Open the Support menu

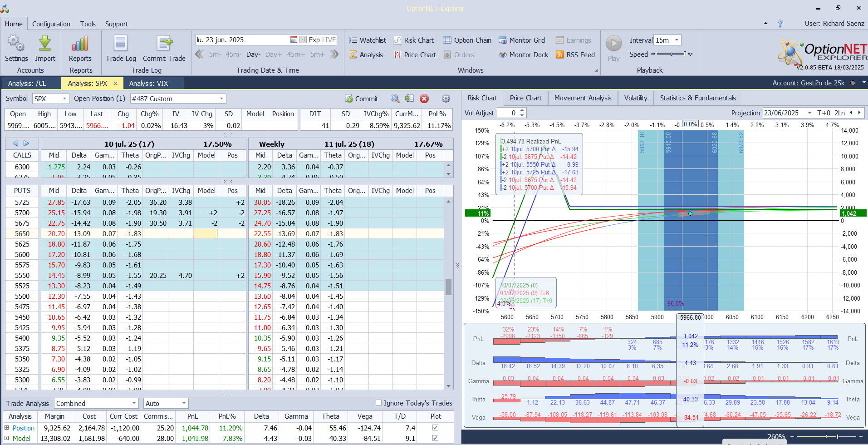[x=117, y=24]
